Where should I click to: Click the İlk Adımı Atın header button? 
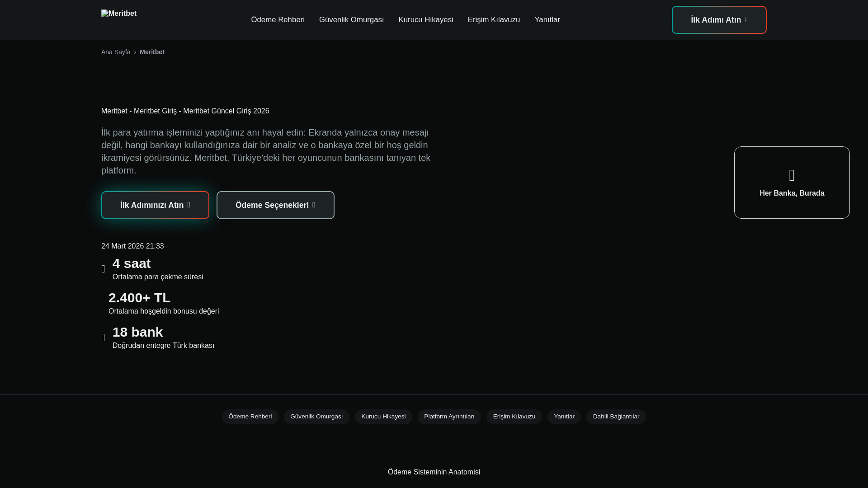pos(719,20)
